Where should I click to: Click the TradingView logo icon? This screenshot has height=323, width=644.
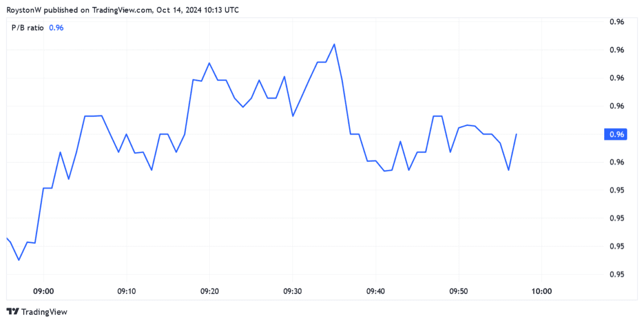pyautogui.click(x=13, y=312)
